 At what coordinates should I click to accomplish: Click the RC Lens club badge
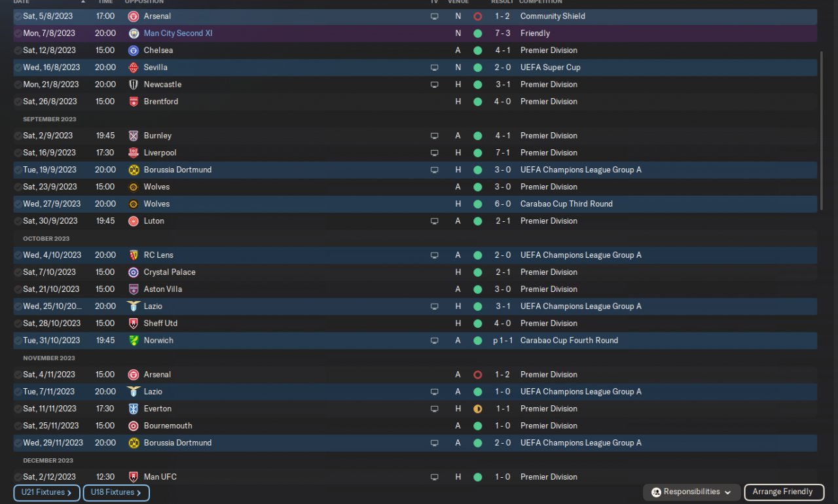pos(134,255)
